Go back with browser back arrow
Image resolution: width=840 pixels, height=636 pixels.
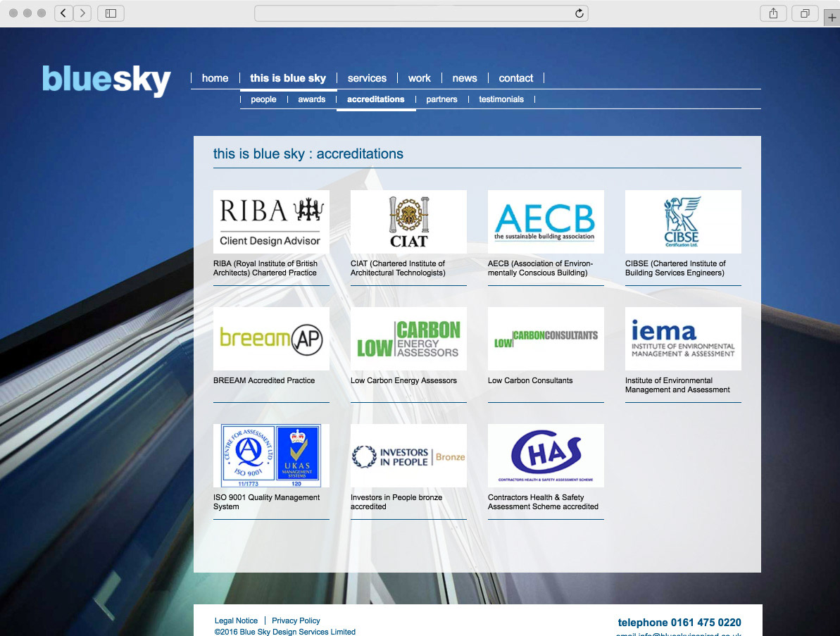63,13
